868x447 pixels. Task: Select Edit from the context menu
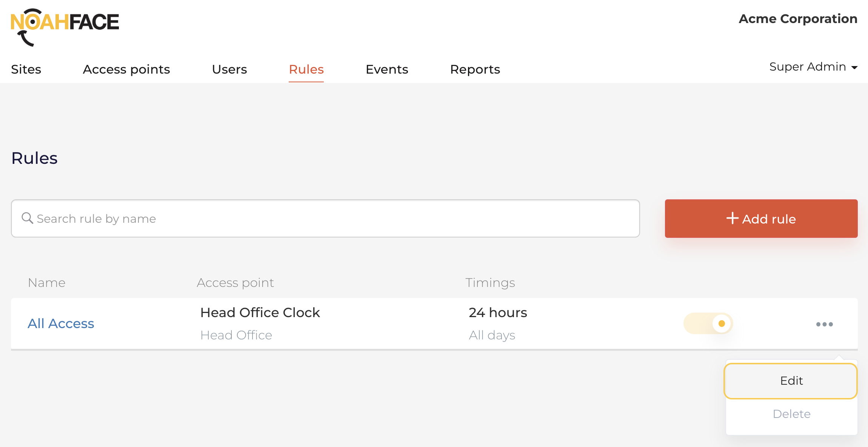point(791,381)
